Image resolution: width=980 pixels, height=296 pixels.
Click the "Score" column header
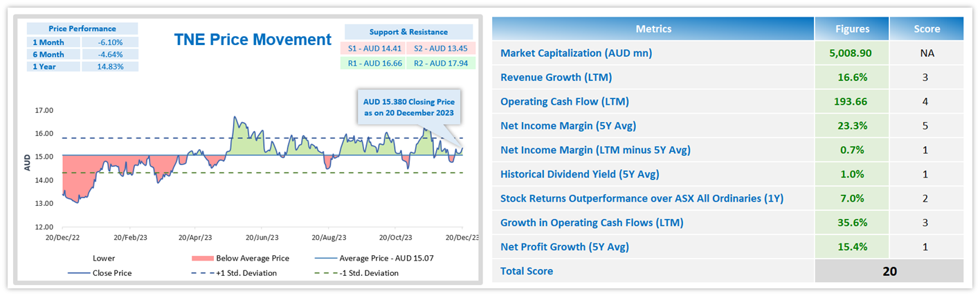coord(927,29)
